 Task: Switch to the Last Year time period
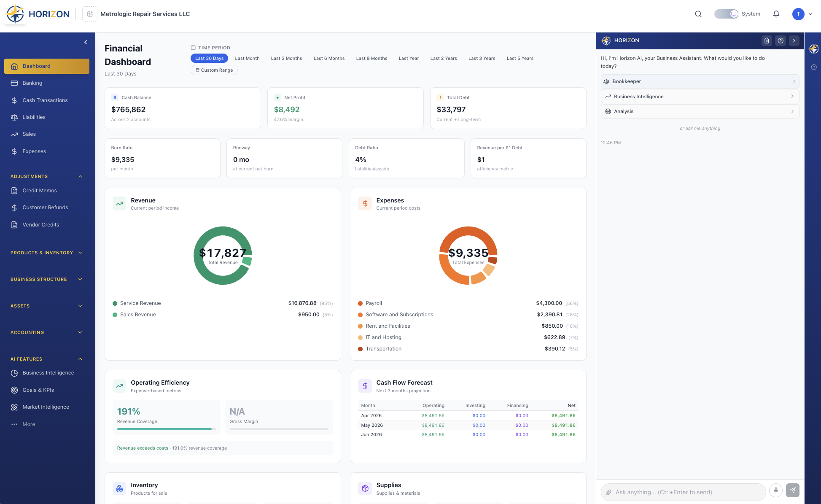pos(408,58)
